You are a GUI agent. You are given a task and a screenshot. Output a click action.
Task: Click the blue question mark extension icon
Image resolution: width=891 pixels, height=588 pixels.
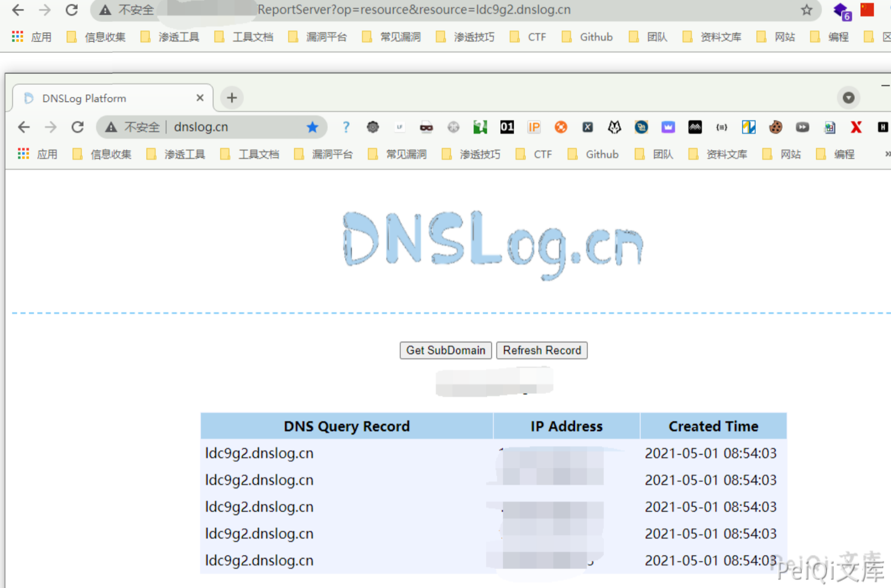coord(346,127)
